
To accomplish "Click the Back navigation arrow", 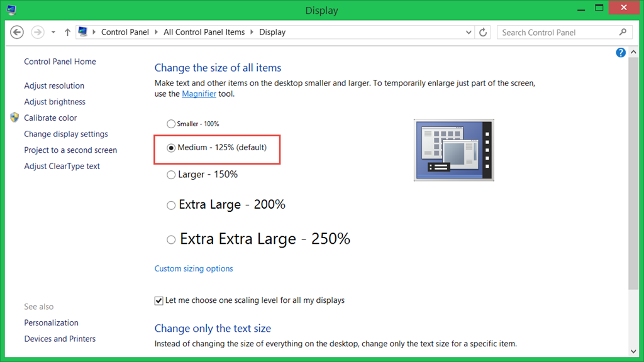I will point(17,32).
